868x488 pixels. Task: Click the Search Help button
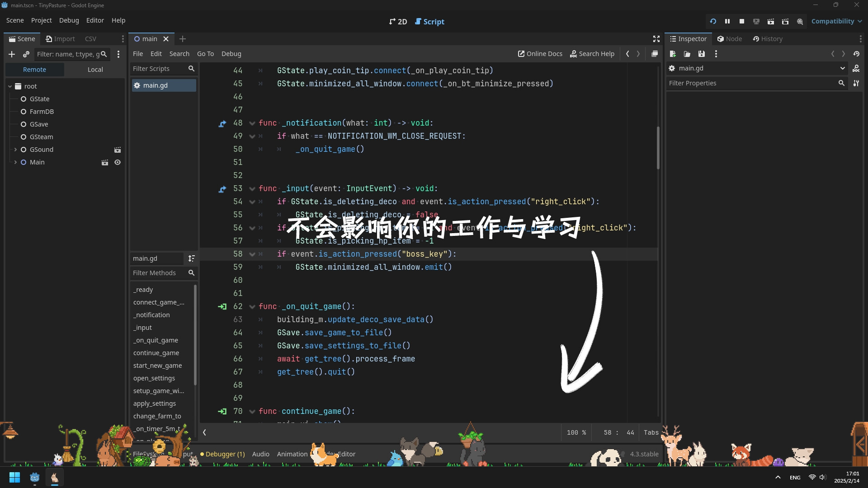592,54
